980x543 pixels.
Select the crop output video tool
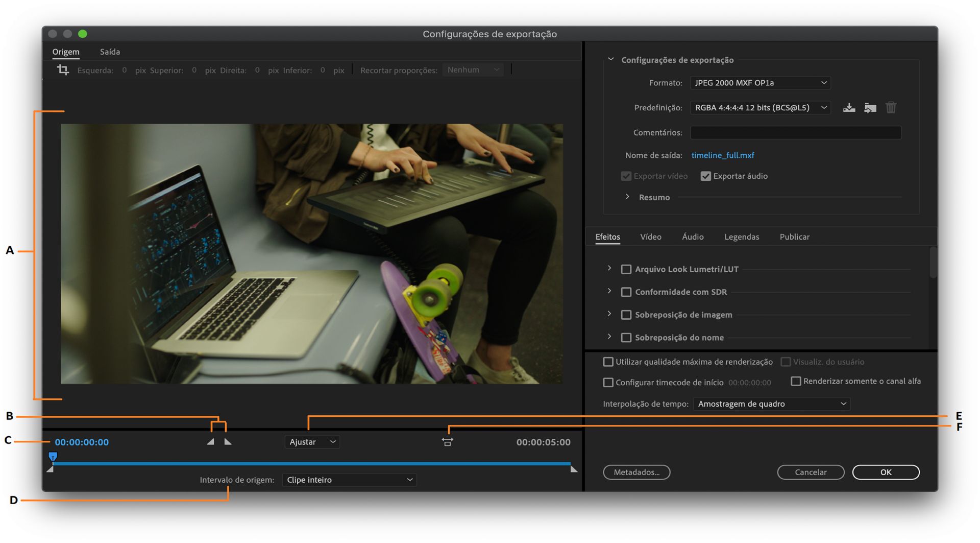tap(63, 69)
